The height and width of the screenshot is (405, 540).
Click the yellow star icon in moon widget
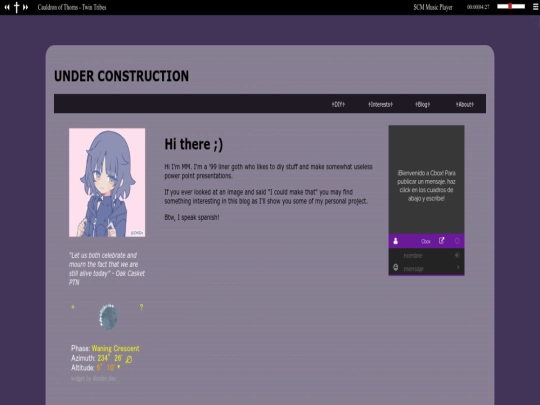pyautogui.click(x=73, y=307)
